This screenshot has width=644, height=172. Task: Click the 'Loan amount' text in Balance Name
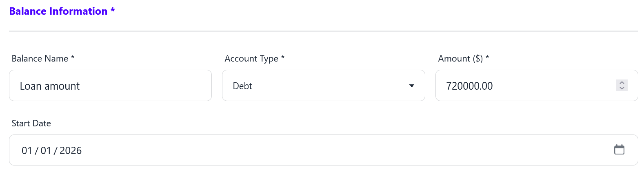[50, 86]
